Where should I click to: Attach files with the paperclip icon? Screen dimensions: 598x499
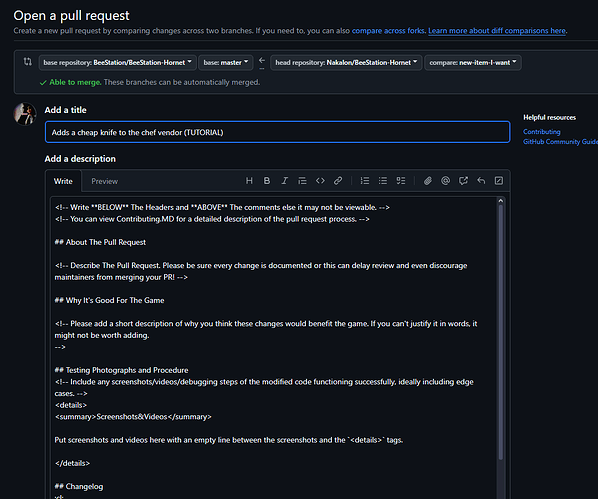(x=428, y=181)
